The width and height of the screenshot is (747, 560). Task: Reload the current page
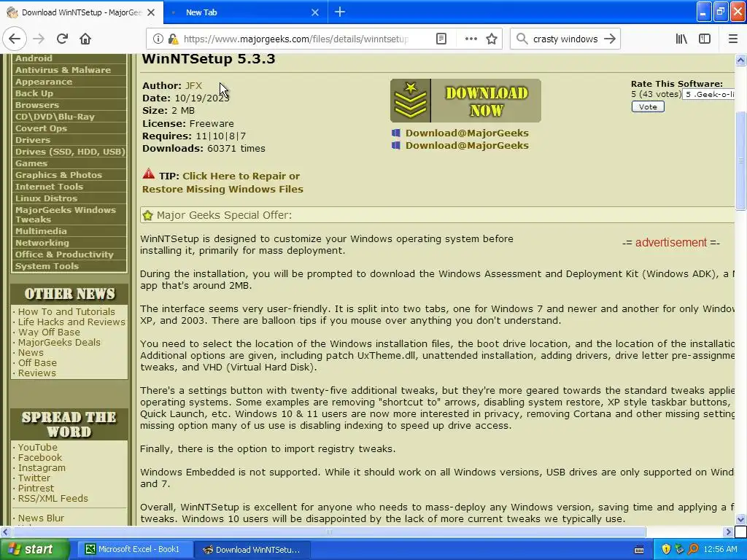pos(62,39)
